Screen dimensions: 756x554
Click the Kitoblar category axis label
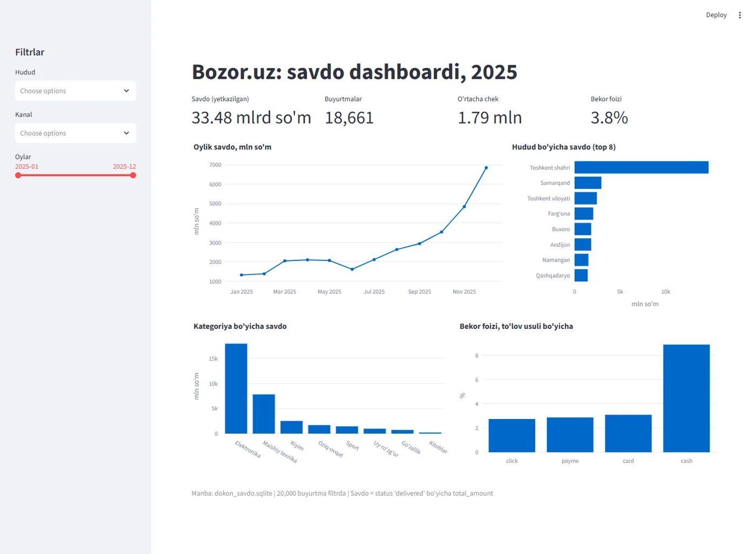438,447
